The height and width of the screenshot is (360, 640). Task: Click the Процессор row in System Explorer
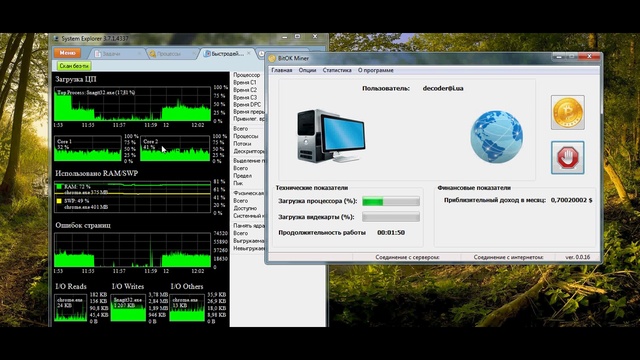(x=247, y=75)
